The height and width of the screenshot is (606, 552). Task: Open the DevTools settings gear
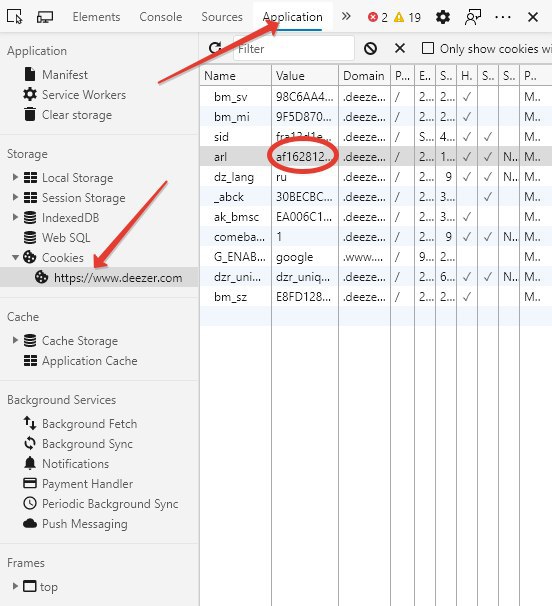[443, 17]
